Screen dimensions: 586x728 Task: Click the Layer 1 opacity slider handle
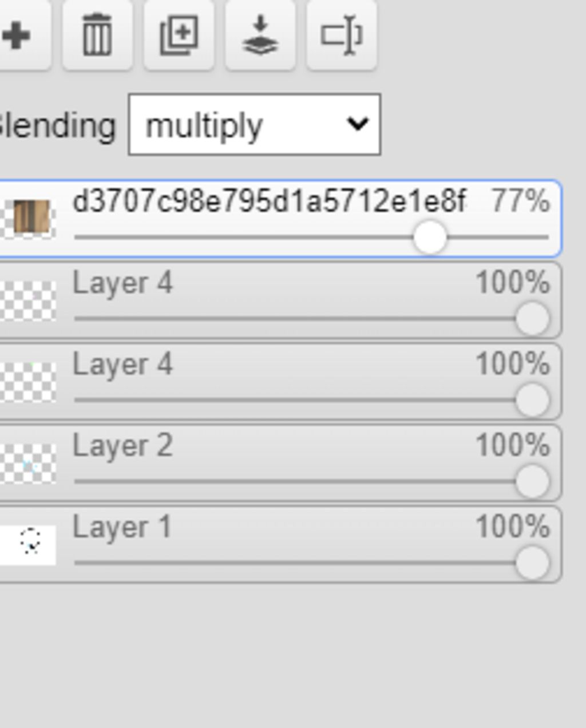coord(532,563)
